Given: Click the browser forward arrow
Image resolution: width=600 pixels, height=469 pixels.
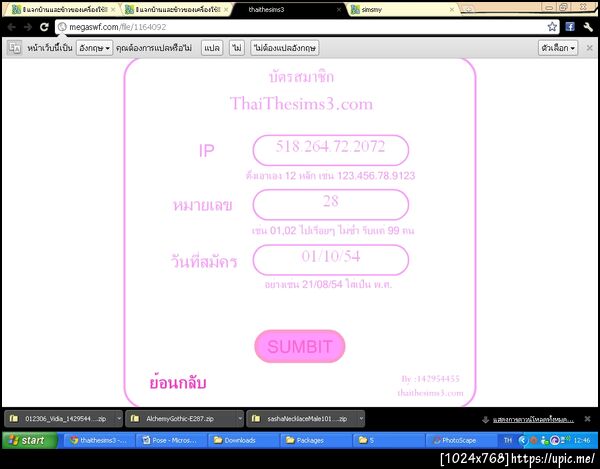Looking at the screenshot, I should [28, 27].
